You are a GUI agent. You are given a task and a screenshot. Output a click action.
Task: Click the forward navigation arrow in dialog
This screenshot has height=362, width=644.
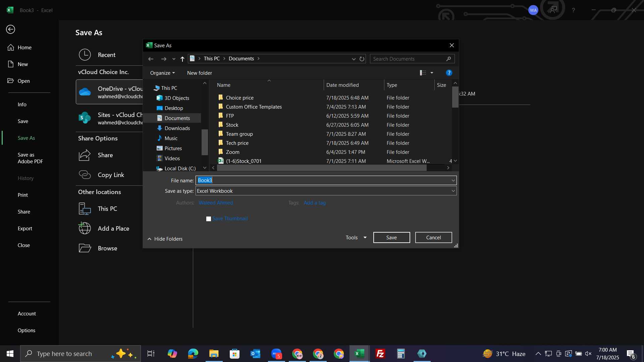click(x=164, y=59)
